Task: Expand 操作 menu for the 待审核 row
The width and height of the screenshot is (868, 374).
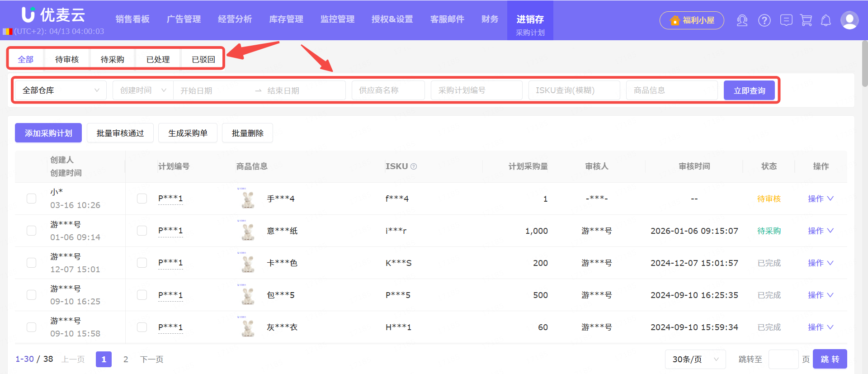Action: tap(821, 199)
